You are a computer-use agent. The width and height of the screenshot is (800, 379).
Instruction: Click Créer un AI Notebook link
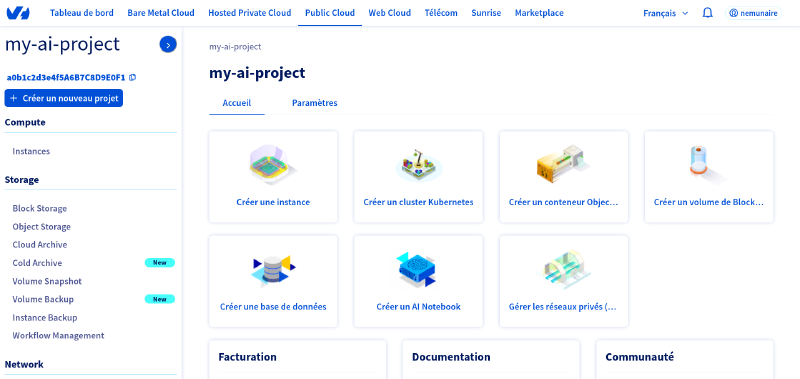point(418,307)
